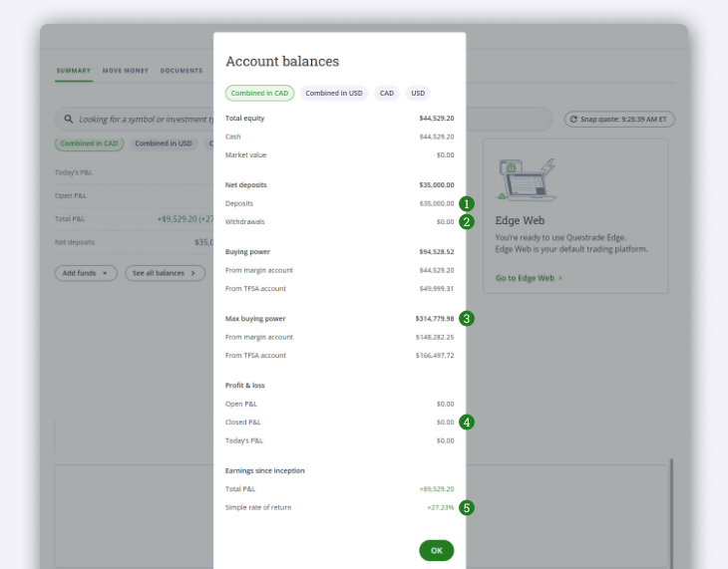
Task: Click the refresh icon on the Snap quote button
Action: pyautogui.click(x=573, y=120)
